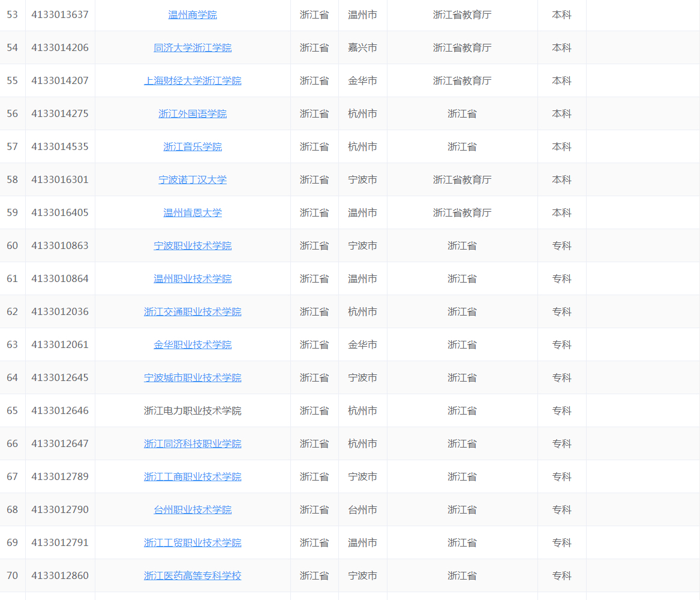Select code 4133012647

60,444
